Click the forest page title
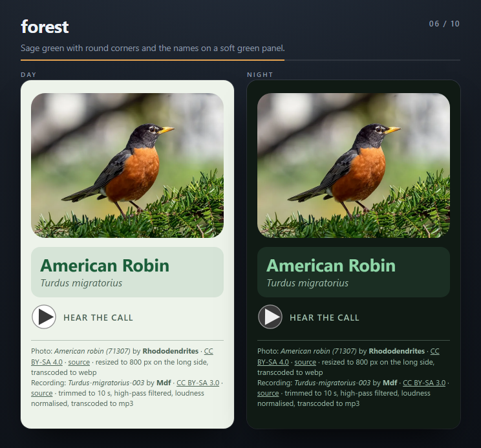 45,27
